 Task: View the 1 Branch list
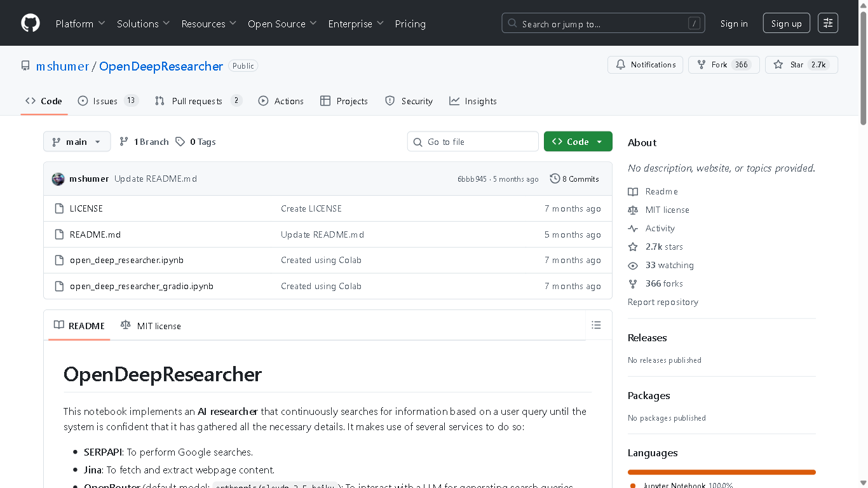[144, 142]
